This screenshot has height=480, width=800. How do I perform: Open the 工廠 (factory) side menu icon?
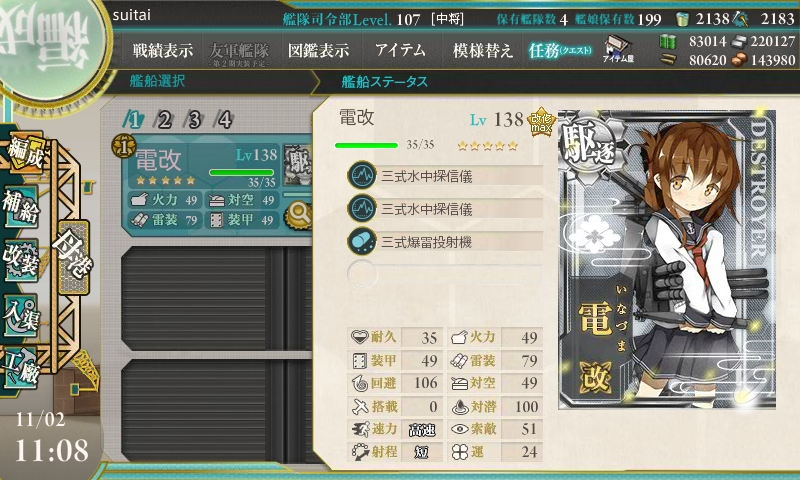point(21,368)
